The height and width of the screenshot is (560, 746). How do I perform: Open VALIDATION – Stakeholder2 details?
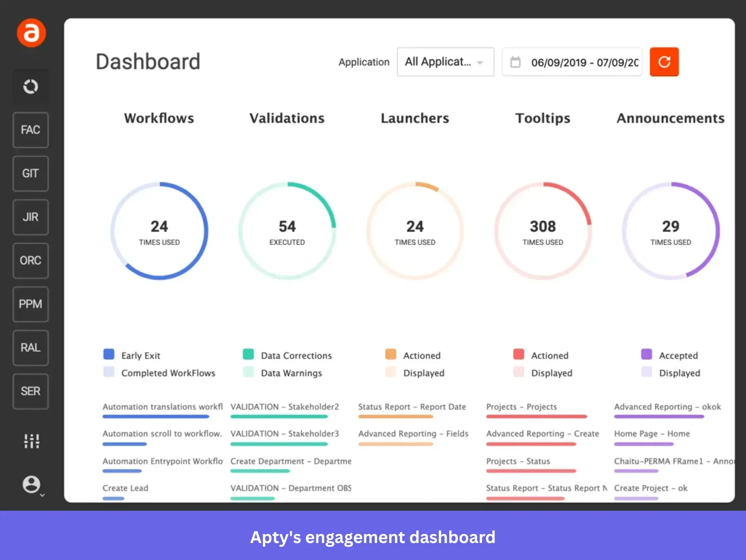coord(285,407)
